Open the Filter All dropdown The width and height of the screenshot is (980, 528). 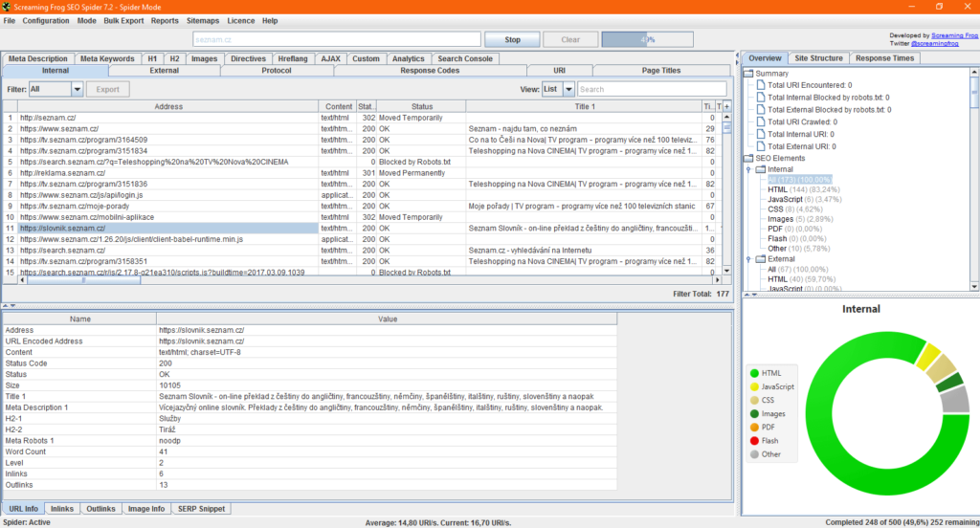56,89
